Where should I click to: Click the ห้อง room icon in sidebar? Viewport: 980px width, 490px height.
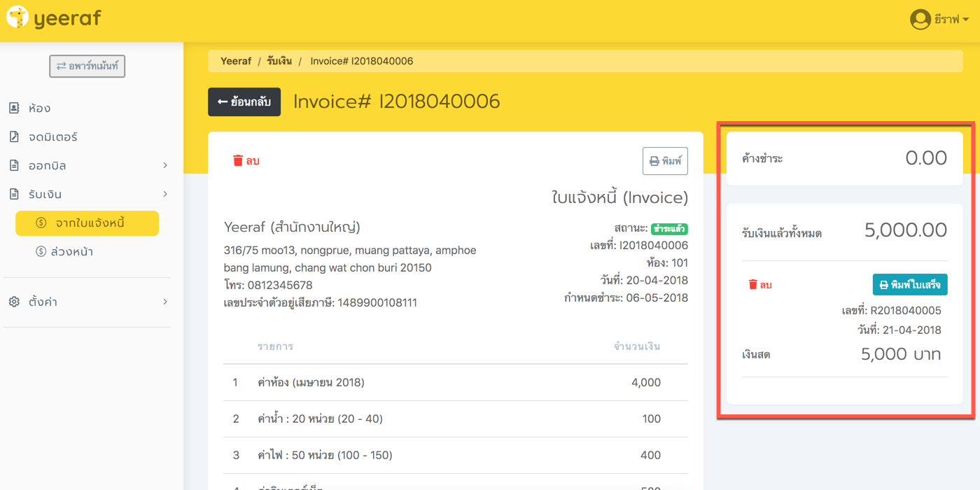click(x=14, y=108)
